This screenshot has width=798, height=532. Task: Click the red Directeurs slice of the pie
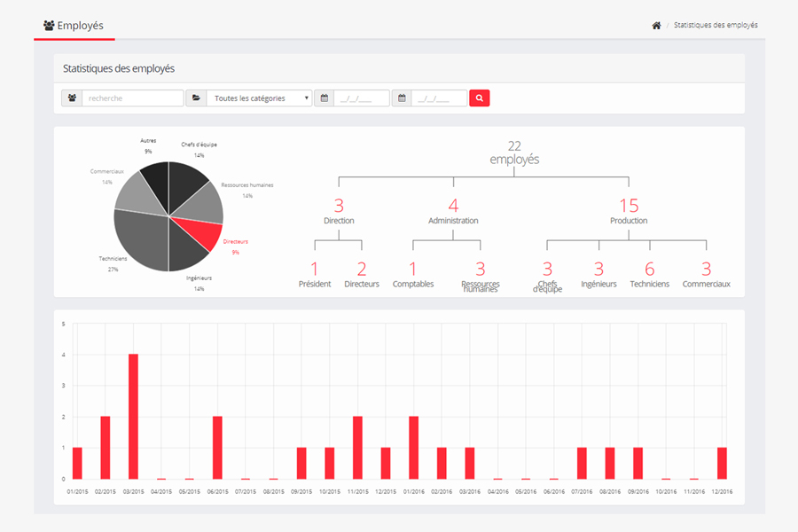200,231
